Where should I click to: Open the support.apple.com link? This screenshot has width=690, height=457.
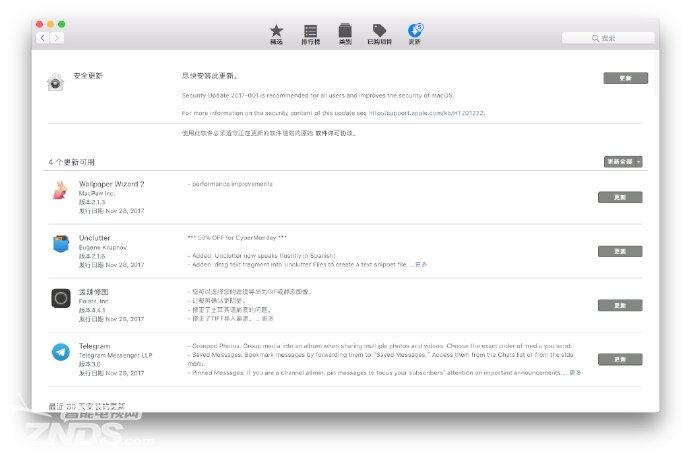tap(426, 113)
